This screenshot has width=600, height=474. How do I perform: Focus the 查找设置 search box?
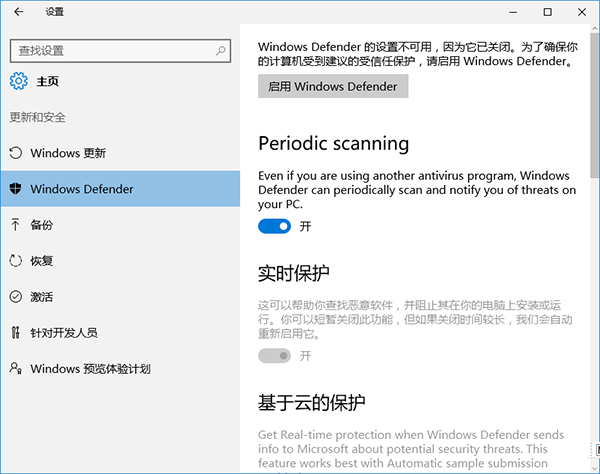120,50
